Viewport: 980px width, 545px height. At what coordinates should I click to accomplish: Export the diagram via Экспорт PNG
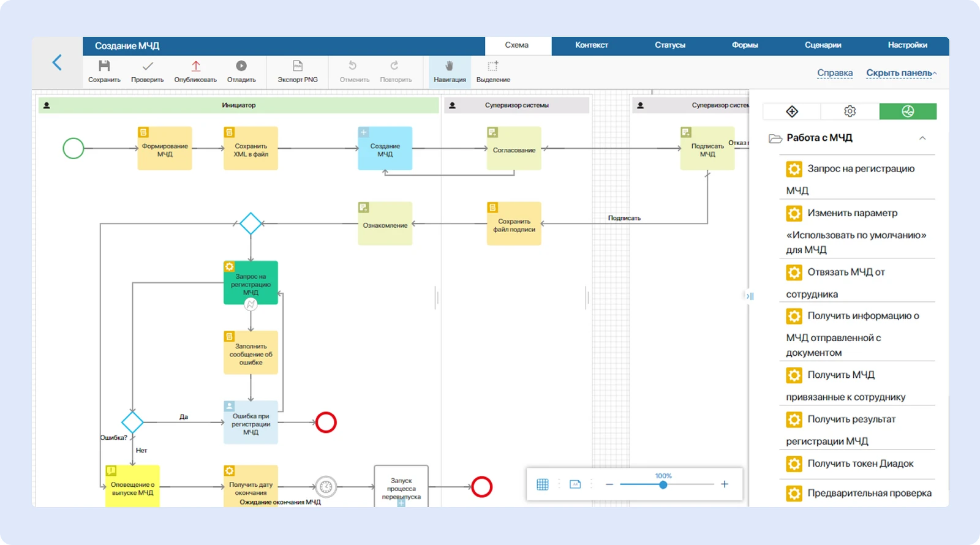298,66
